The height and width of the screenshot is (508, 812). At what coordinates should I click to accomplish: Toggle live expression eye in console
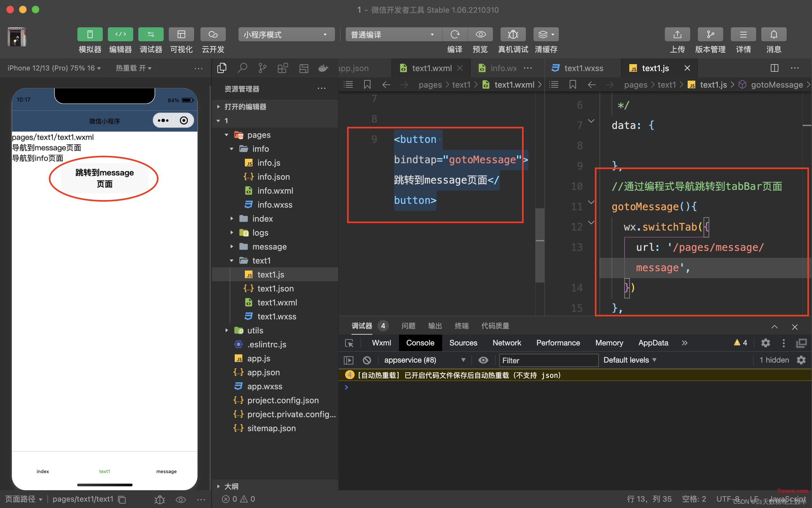(483, 360)
